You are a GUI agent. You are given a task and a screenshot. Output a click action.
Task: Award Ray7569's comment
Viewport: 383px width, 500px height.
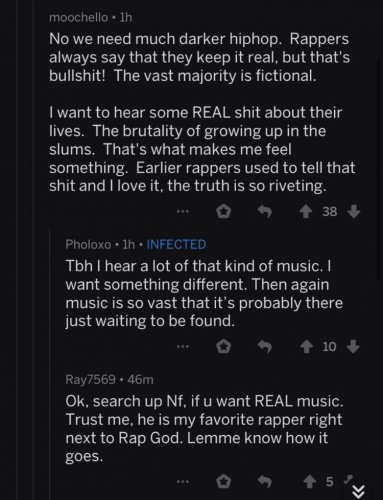pyautogui.click(x=224, y=482)
